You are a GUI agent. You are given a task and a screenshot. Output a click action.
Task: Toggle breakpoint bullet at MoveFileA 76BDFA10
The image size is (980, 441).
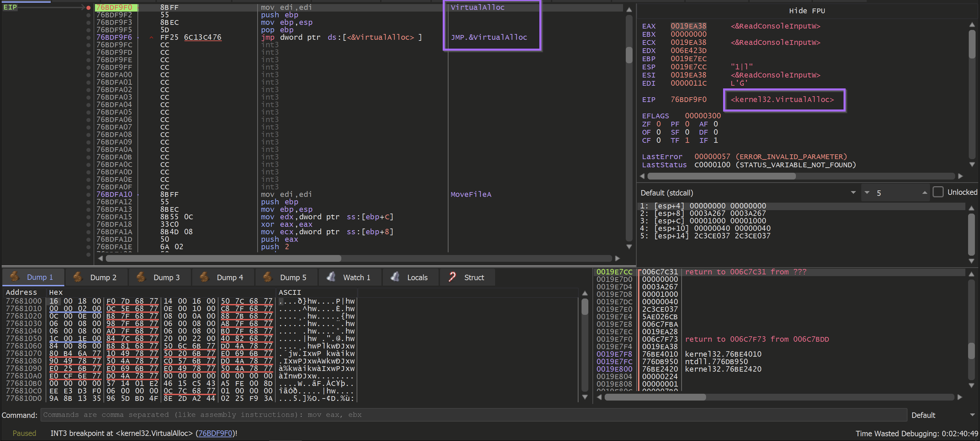[x=88, y=194]
